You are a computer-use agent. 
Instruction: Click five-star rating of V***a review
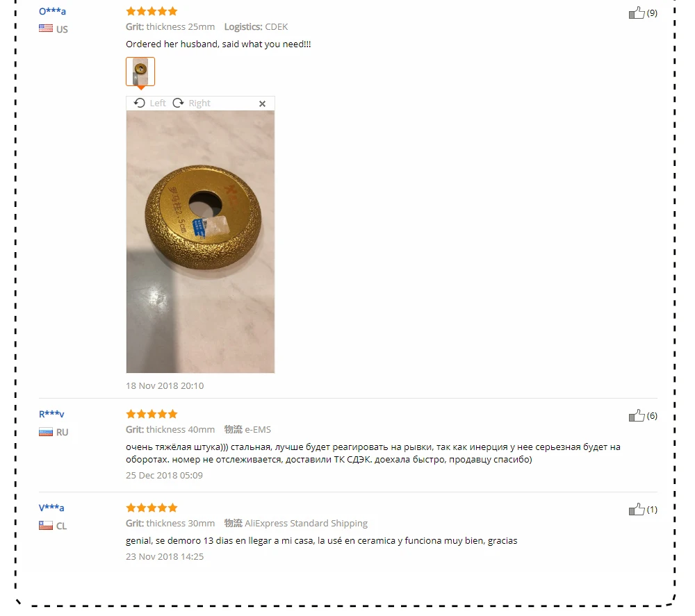click(152, 508)
